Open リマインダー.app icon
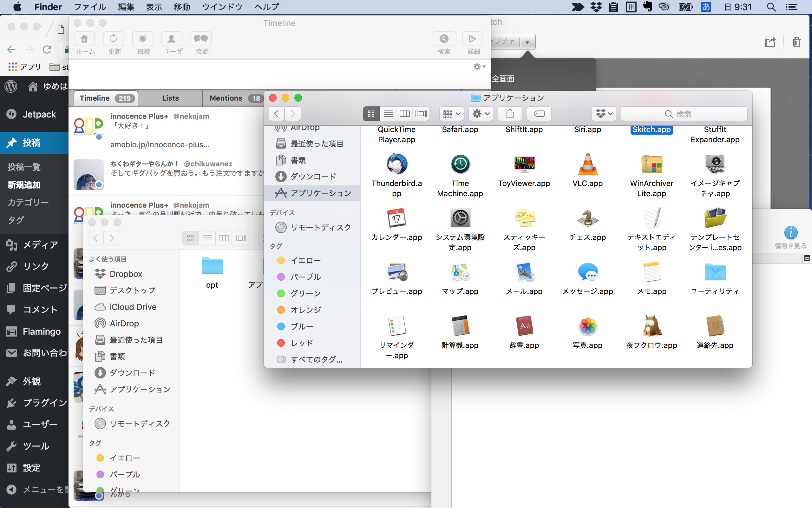This screenshot has width=812, height=508. 396,326
